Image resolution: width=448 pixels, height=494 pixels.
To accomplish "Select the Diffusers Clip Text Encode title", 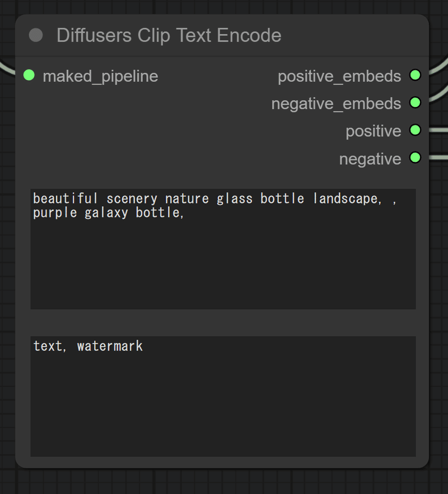I will pyautogui.click(x=169, y=35).
